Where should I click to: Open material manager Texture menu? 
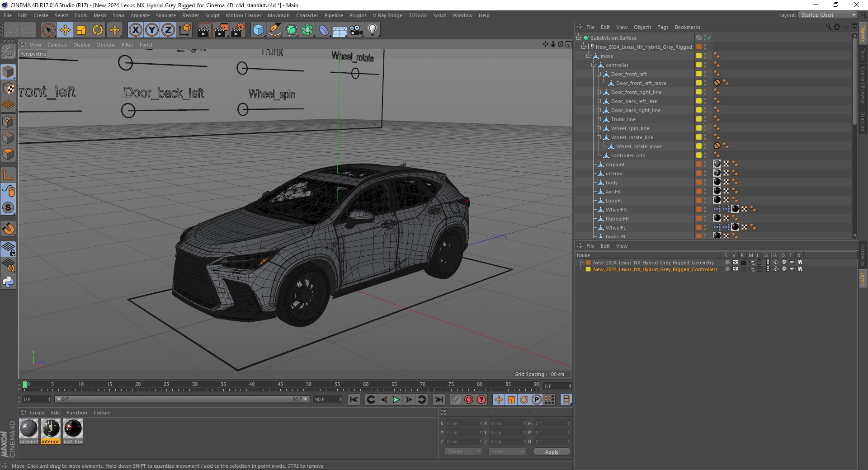[102, 413]
